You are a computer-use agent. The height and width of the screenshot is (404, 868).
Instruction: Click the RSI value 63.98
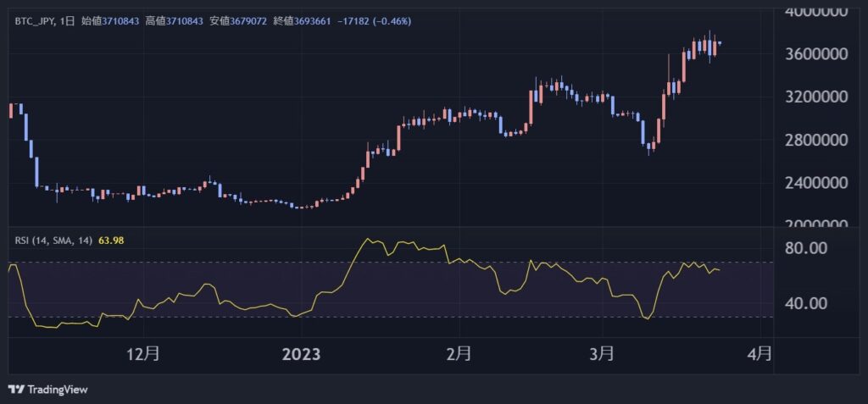coord(111,241)
